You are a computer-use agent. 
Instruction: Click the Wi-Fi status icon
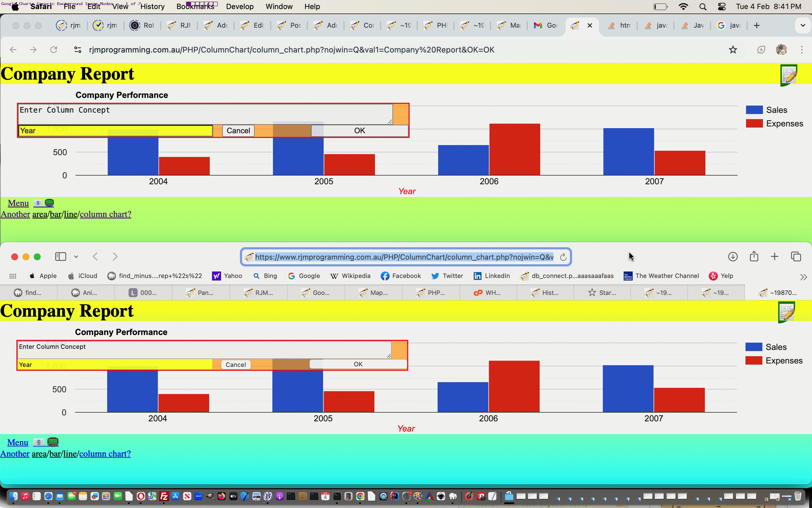pyautogui.click(x=683, y=7)
